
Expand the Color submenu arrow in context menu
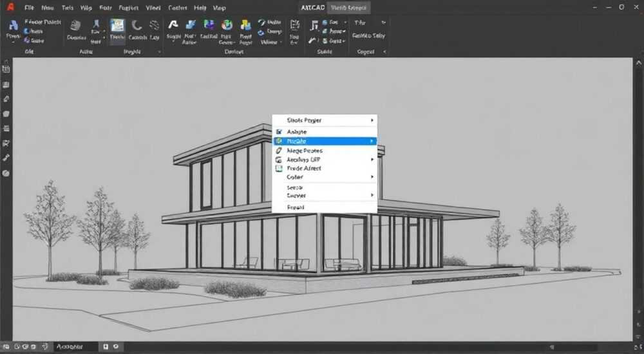(x=372, y=177)
